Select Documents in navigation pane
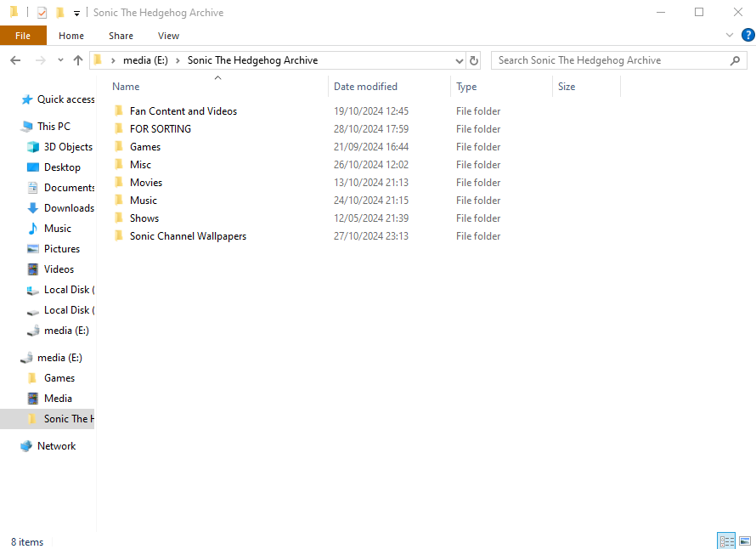This screenshot has height=549, width=756. coord(70,188)
